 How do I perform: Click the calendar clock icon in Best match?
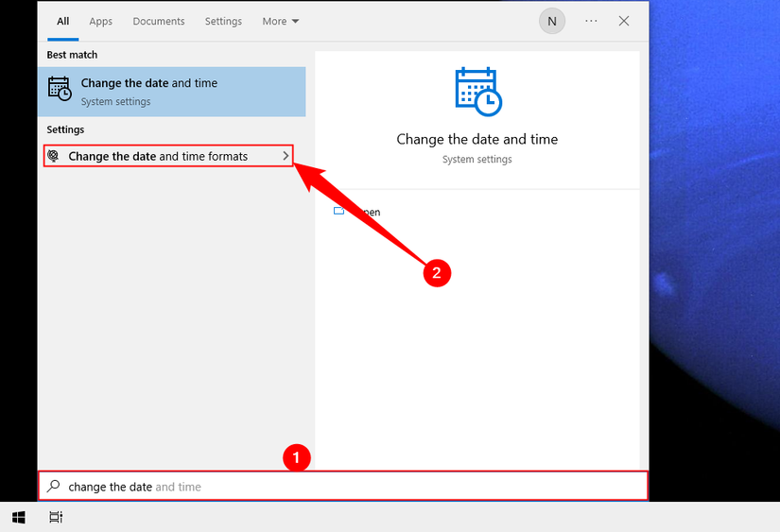coord(60,89)
